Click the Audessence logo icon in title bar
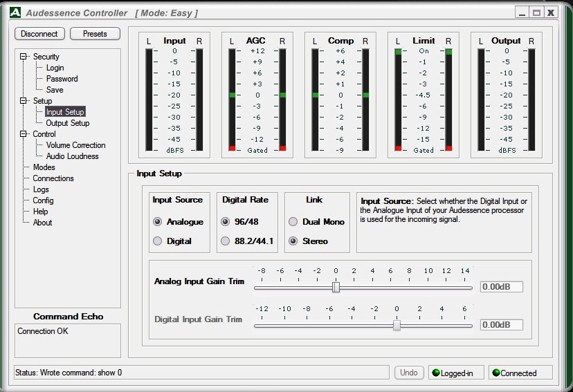 click(15, 12)
